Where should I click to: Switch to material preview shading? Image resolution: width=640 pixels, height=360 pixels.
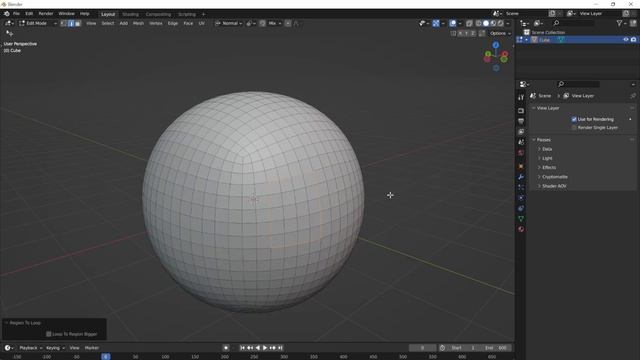493,23
